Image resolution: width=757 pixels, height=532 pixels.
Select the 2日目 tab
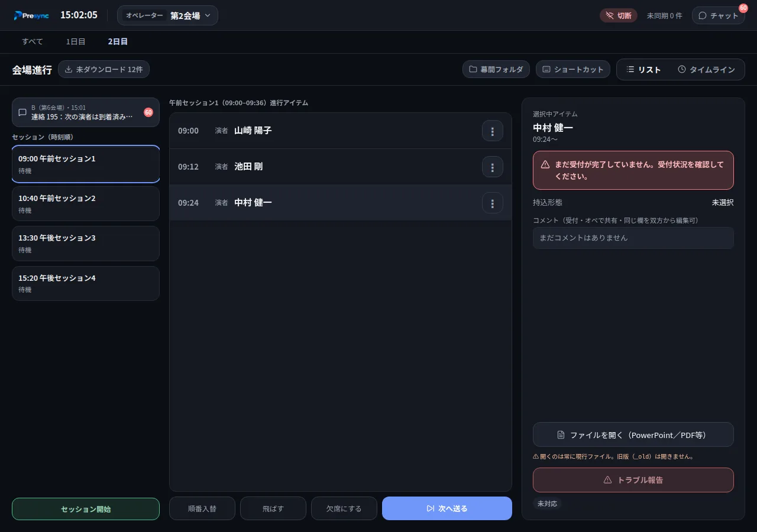coord(118,41)
